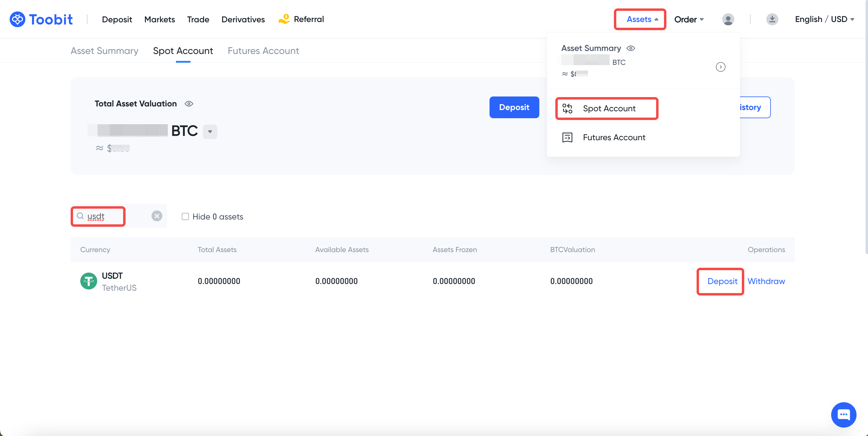Open the Order dropdown menu
This screenshot has height=436, width=868.
click(689, 19)
